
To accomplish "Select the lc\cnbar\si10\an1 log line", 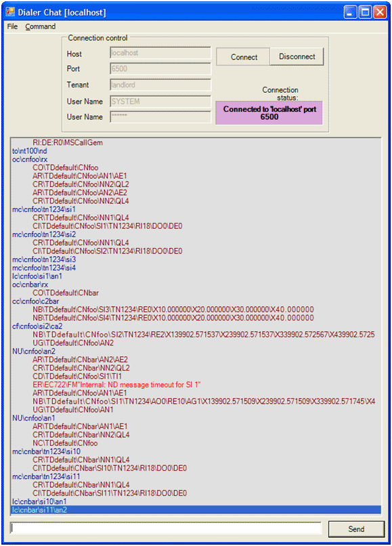I will pos(39,501).
